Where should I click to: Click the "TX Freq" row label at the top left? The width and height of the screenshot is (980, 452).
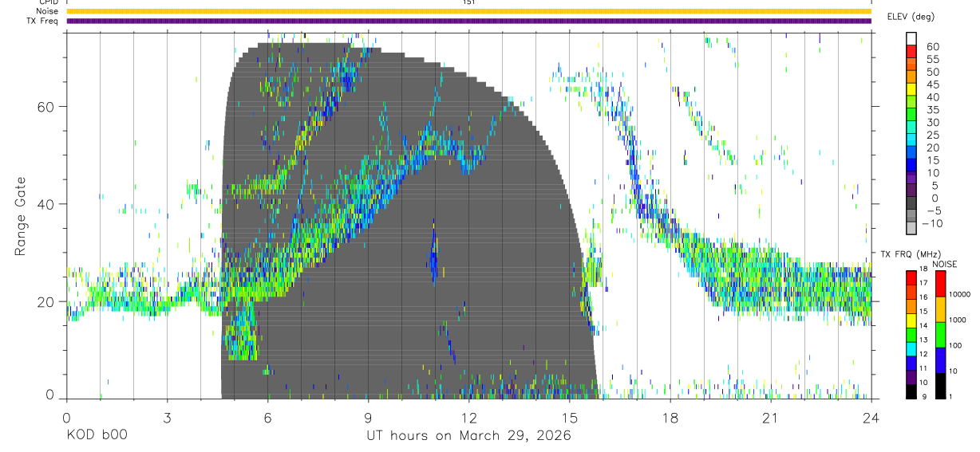(42, 21)
